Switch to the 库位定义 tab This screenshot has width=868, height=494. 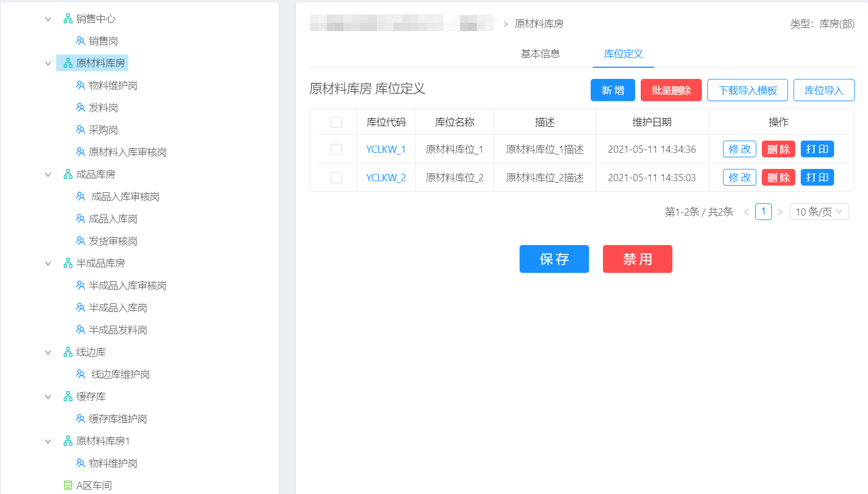pos(623,54)
